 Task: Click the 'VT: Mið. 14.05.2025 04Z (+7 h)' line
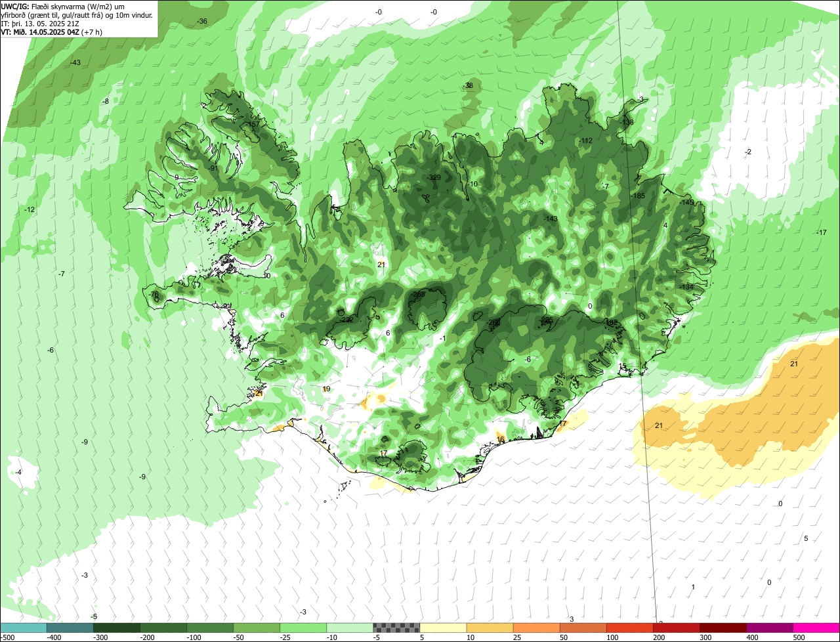(52, 32)
